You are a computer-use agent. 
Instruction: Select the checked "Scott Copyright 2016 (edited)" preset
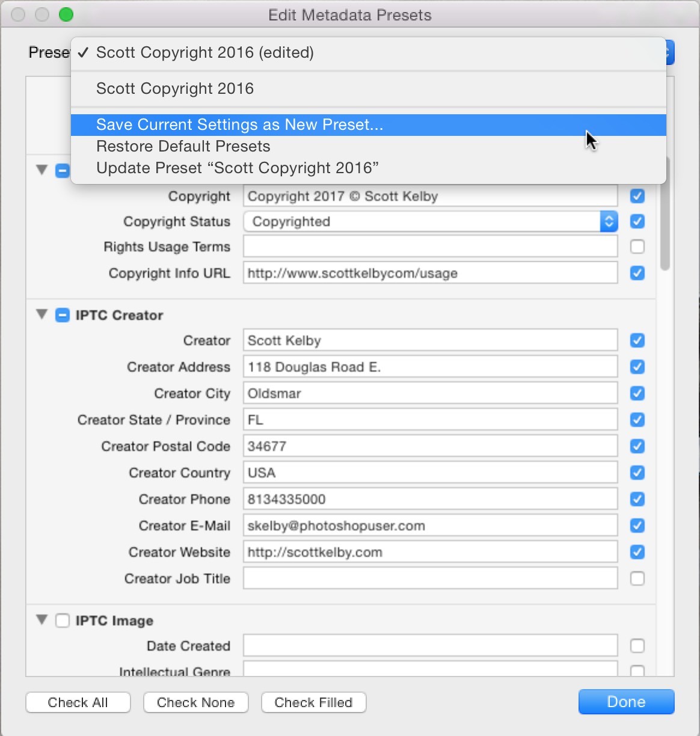[x=204, y=53]
